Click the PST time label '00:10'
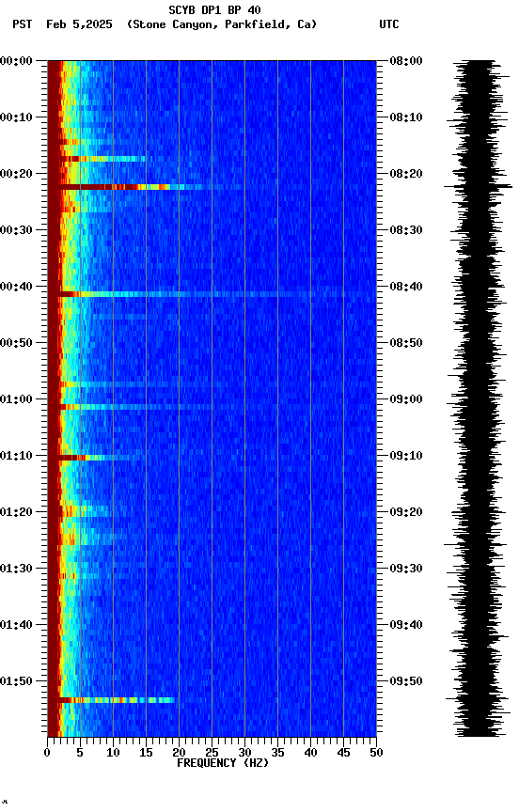 click(x=16, y=117)
